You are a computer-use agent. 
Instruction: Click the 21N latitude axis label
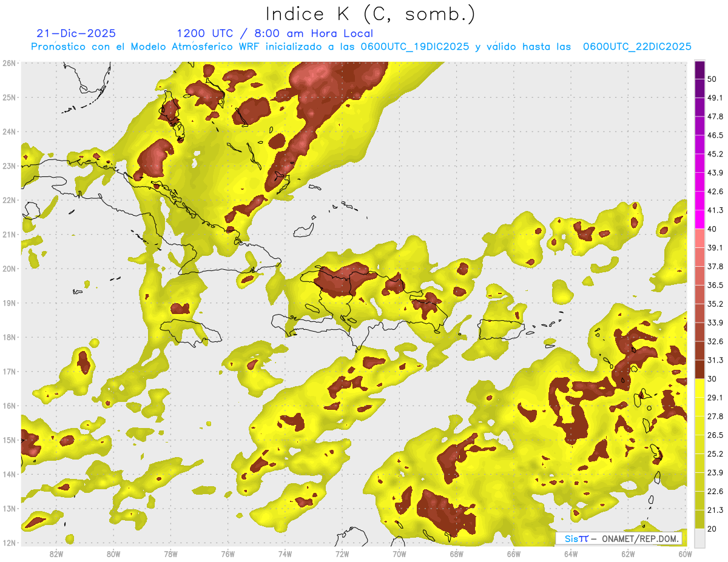coord(9,234)
